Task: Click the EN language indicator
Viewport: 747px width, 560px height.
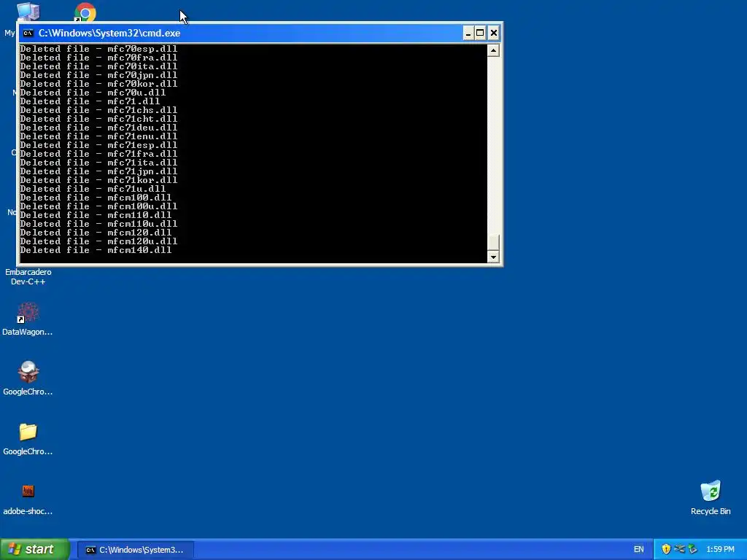Action: (x=639, y=549)
